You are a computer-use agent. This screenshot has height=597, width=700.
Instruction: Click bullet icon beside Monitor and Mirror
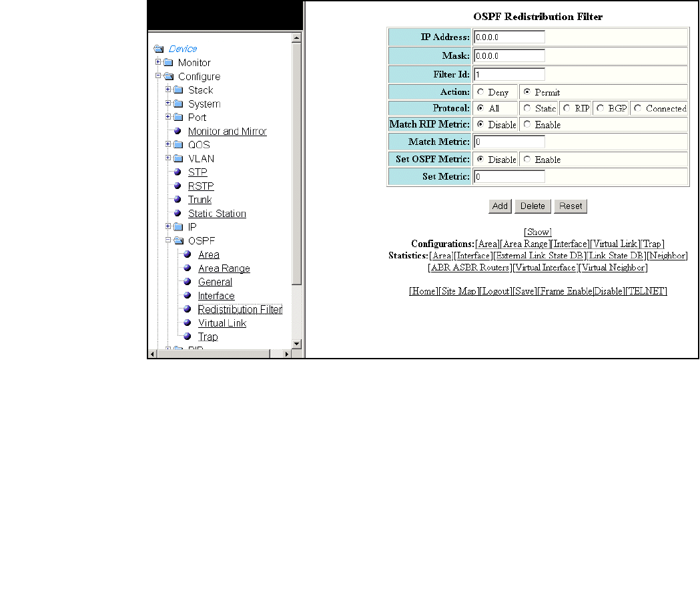178,131
